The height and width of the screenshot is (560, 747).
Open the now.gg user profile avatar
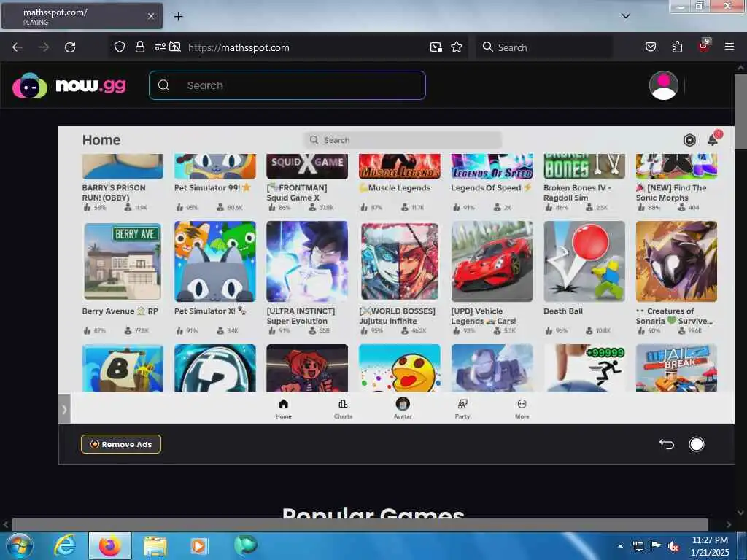(x=664, y=86)
